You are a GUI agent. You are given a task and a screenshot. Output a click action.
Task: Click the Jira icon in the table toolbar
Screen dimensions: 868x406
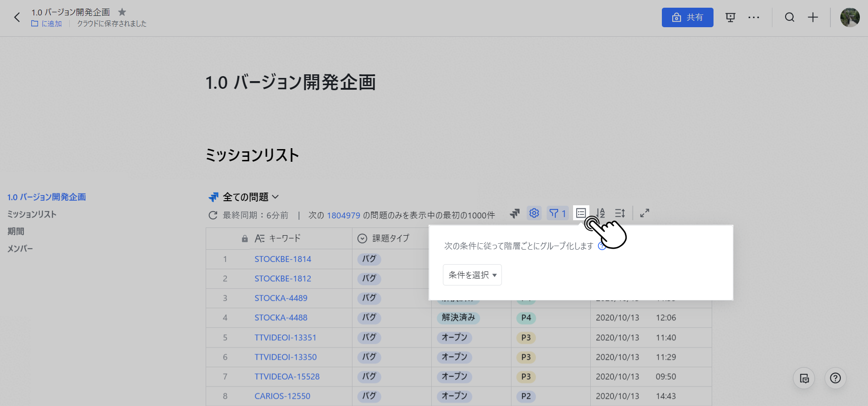click(x=515, y=213)
